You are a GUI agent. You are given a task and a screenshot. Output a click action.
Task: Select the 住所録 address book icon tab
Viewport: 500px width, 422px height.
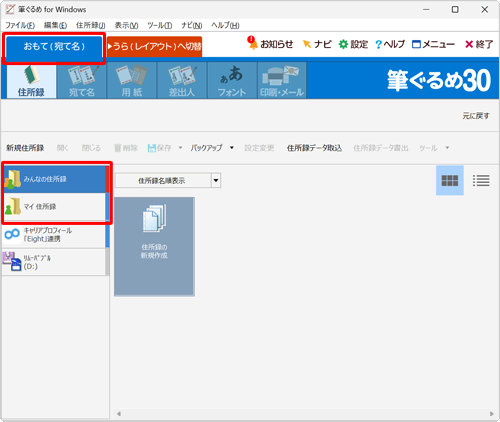pyautogui.click(x=31, y=81)
